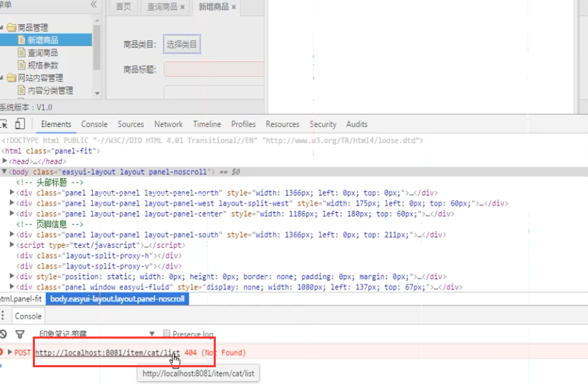Screen dimensions: 588x384
Task: Select the 新增商品 tab
Action: pos(214,7)
